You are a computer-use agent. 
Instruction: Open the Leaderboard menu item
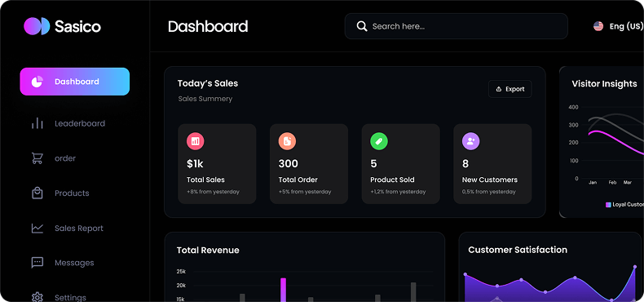[68, 123]
